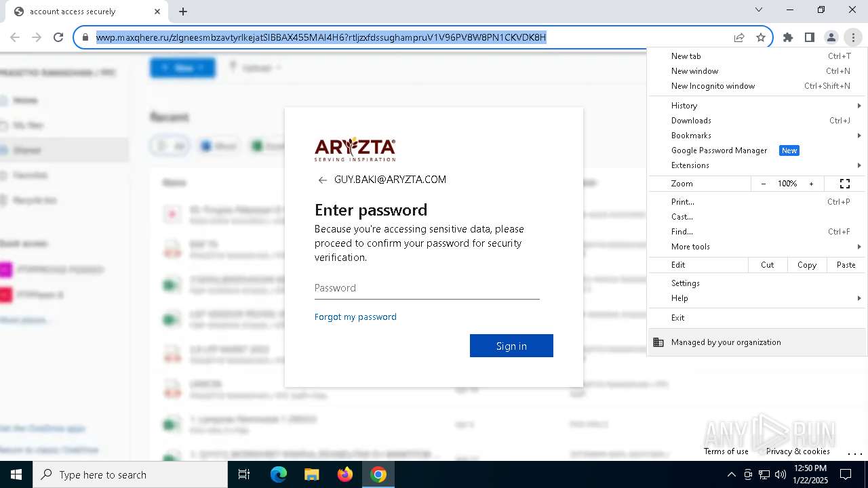Click the three-dot Chrome menu button
The width and height of the screenshot is (868, 488).
coord(853,37)
